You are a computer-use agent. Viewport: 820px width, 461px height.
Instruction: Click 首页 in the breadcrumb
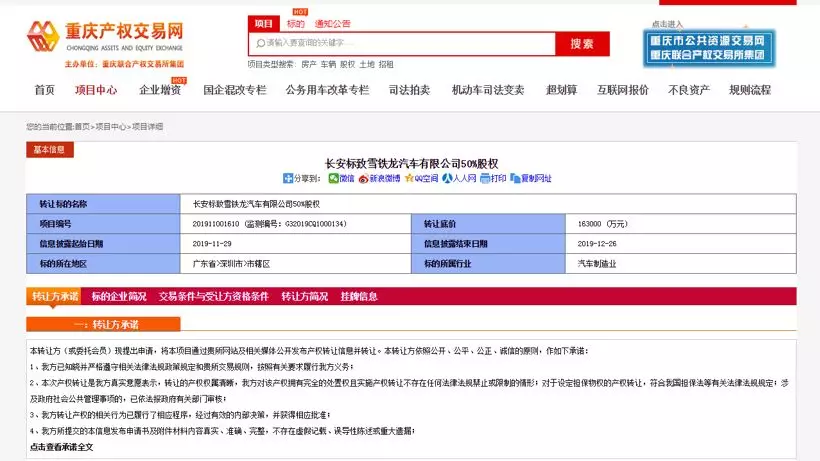tap(82, 126)
